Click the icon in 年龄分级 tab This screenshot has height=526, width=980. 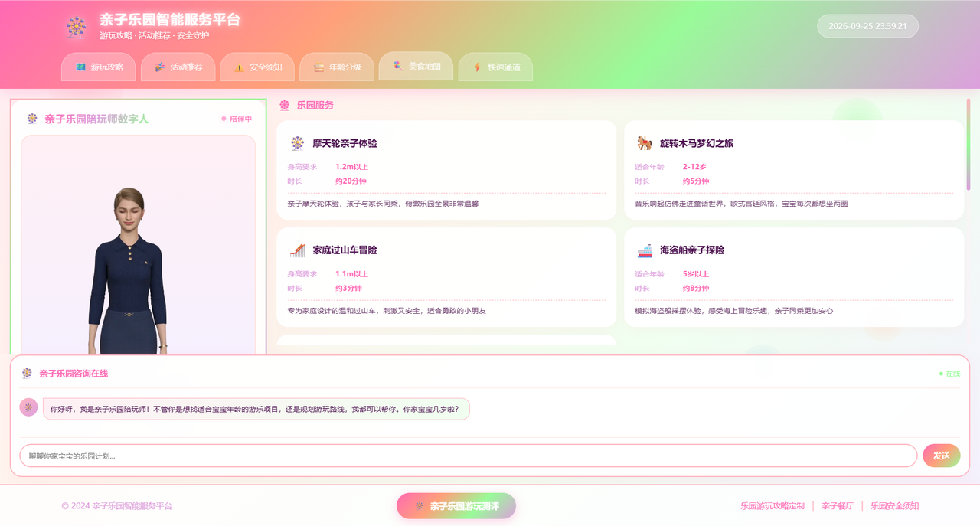[318, 67]
